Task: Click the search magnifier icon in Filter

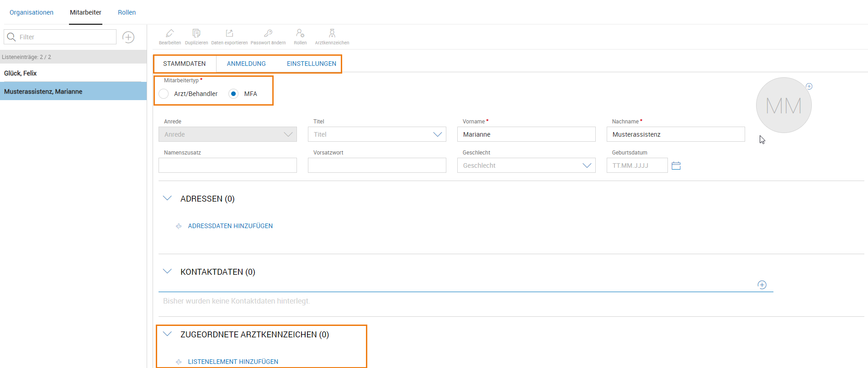Action: click(x=11, y=37)
